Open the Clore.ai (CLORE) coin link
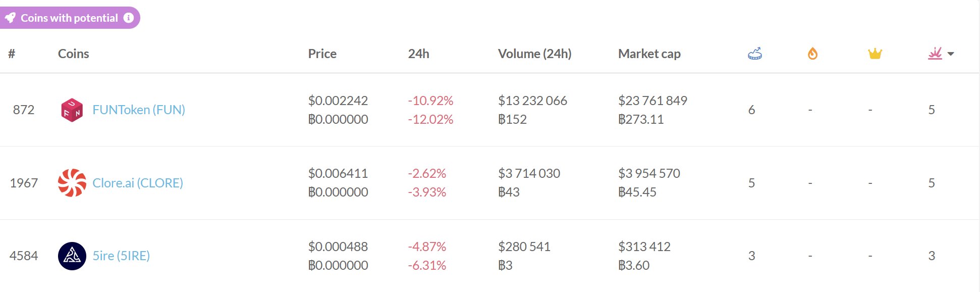Viewport: 980px width, 292px height. (x=138, y=183)
